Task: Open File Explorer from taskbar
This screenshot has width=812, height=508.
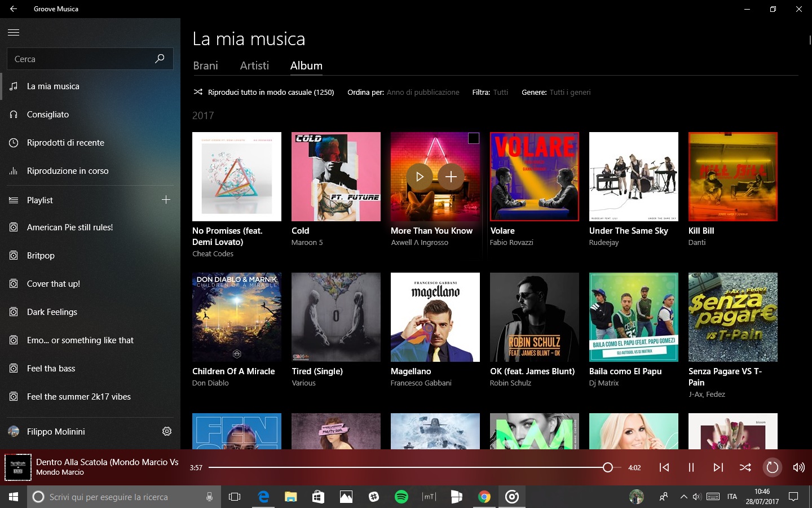Action: 290,497
